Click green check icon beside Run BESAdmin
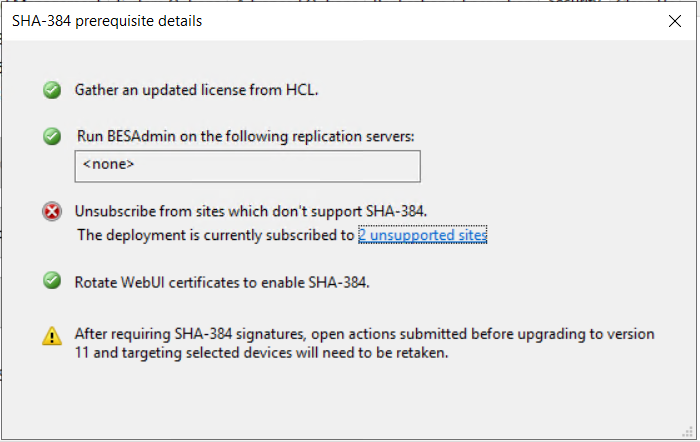700x442 pixels. click(52, 136)
